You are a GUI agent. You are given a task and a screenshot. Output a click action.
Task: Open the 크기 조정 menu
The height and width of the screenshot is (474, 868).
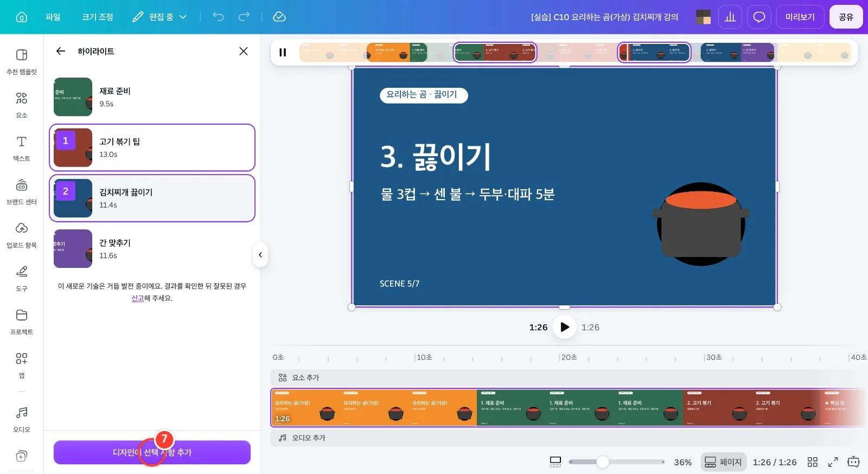[x=98, y=17]
